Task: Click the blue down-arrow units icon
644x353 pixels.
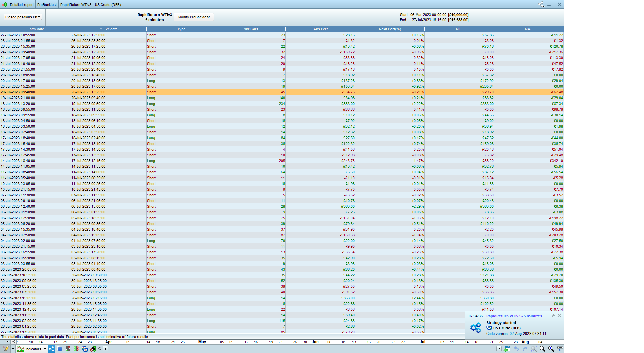Action: pyautogui.click(x=560, y=349)
